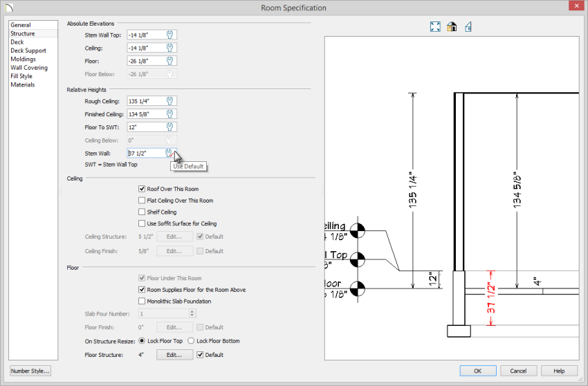Select Lock Floor Bottom radio button
This screenshot has height=386, width=588.
(x=191, y=341)
